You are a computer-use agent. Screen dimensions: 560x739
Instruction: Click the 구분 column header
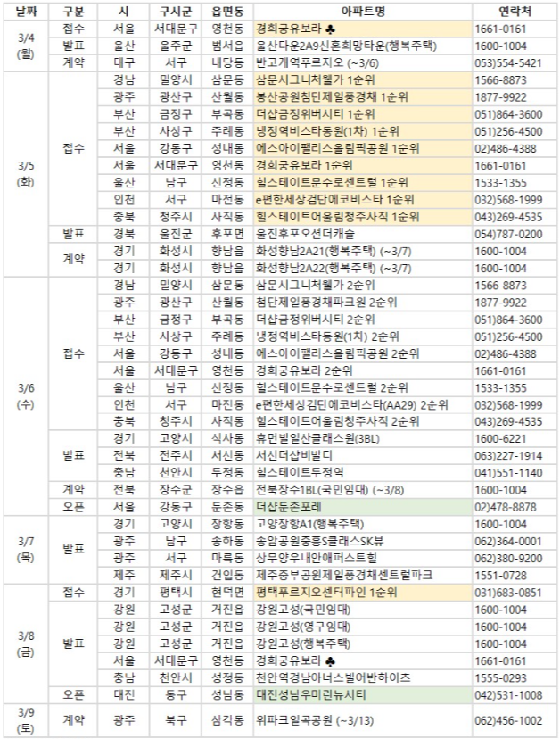point(73,12)
